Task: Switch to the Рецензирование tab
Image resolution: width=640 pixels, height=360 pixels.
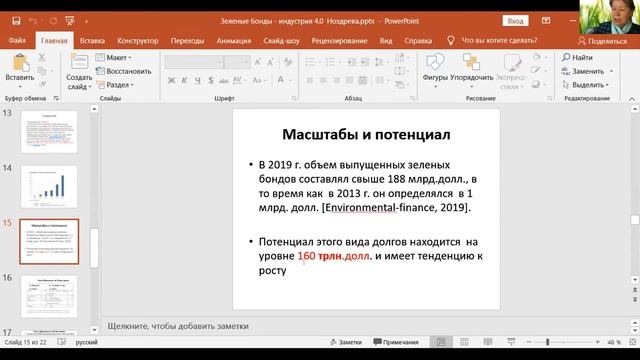Action: coord(340,41)
